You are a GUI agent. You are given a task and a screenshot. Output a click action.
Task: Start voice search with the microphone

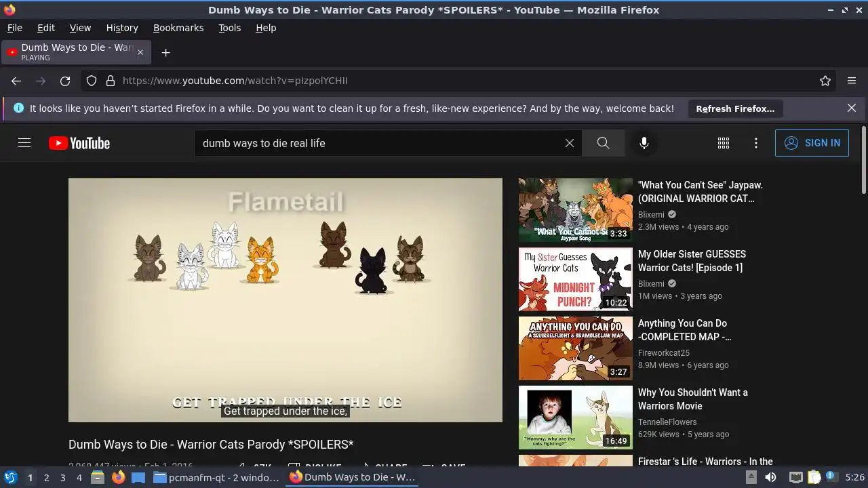point(644,143)
